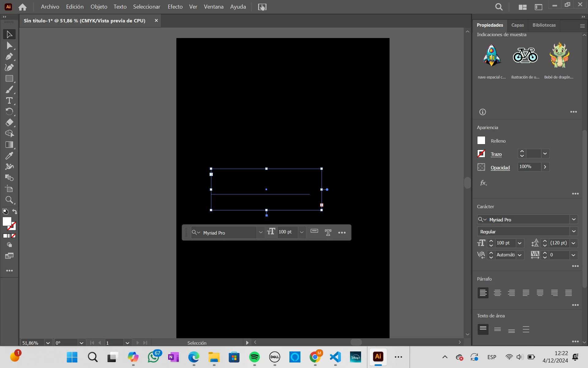
Task: Expand the Regular font style dropdown
Action: pyautogui.click(x=574, y=232)
